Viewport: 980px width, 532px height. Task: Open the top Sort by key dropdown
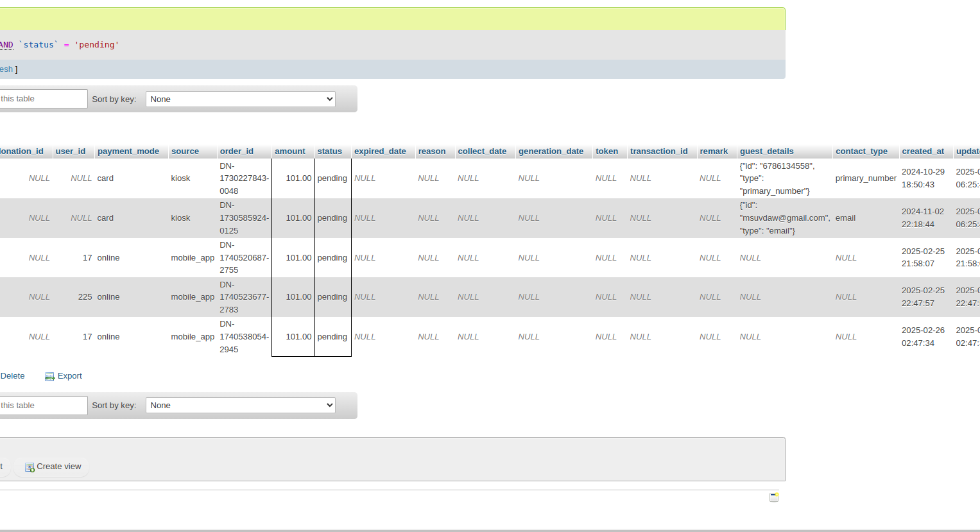240,99
